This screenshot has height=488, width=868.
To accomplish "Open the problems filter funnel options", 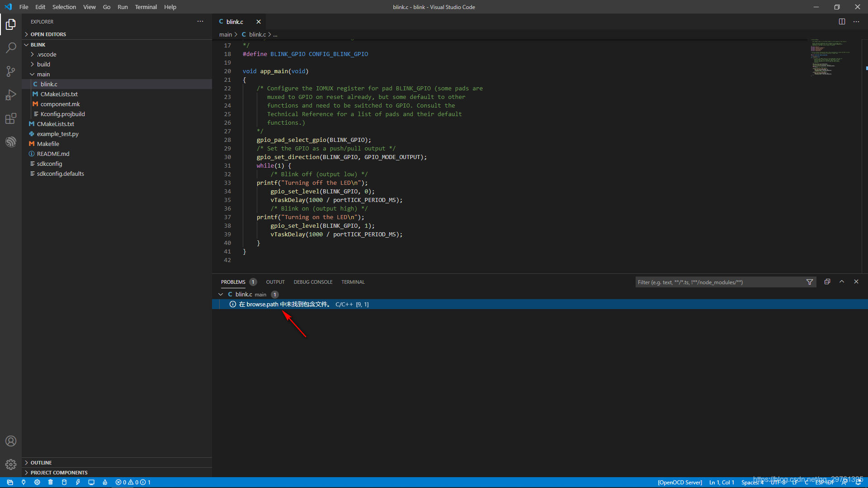I will pyautogui.click(x=810, y=282).
